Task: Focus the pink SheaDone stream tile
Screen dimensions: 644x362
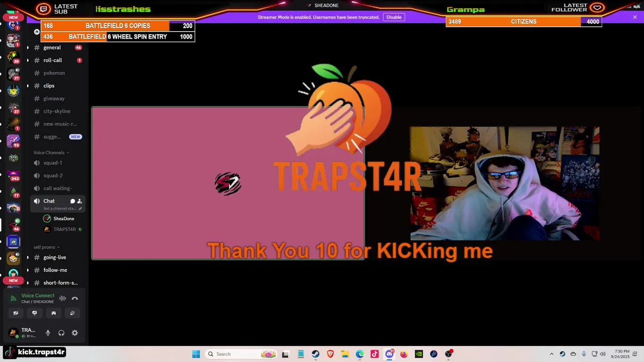Action: pyautogui.click(x=228, y=183)
